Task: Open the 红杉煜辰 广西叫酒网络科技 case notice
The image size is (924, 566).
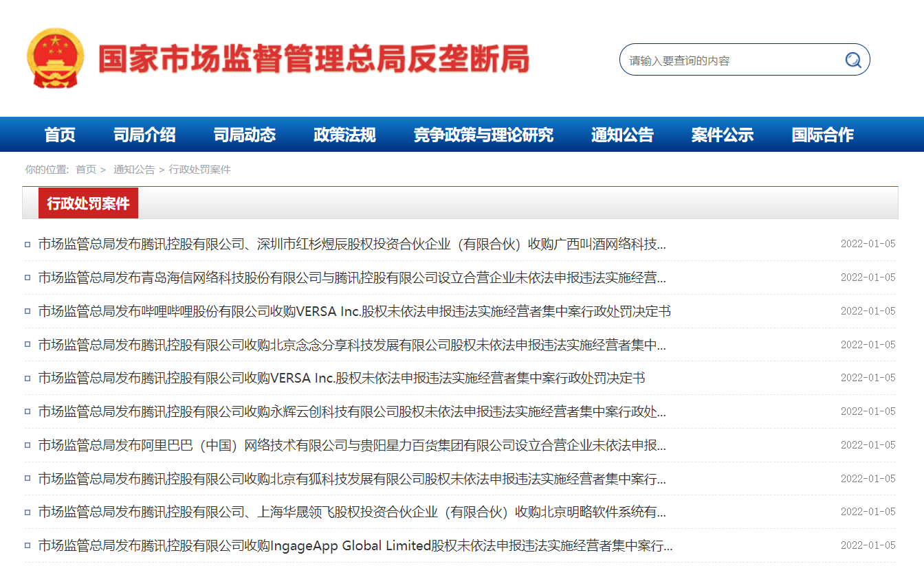Action: point(352,244)
